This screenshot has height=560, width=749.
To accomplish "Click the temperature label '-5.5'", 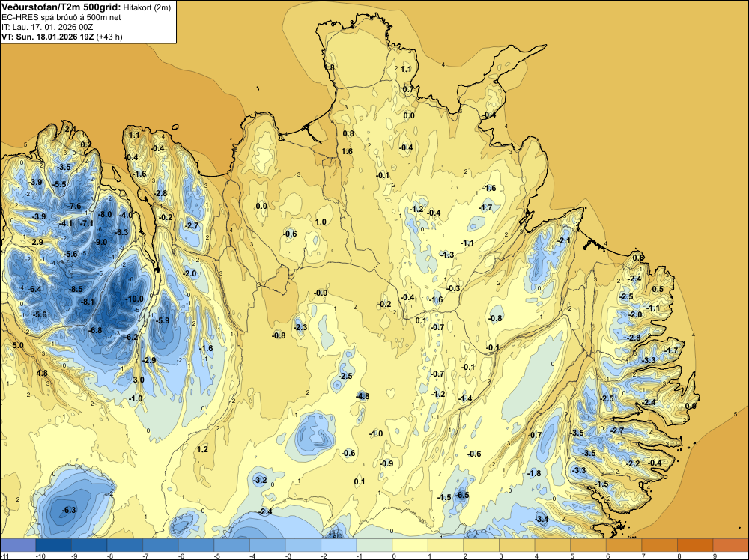I will coord(59,184).
